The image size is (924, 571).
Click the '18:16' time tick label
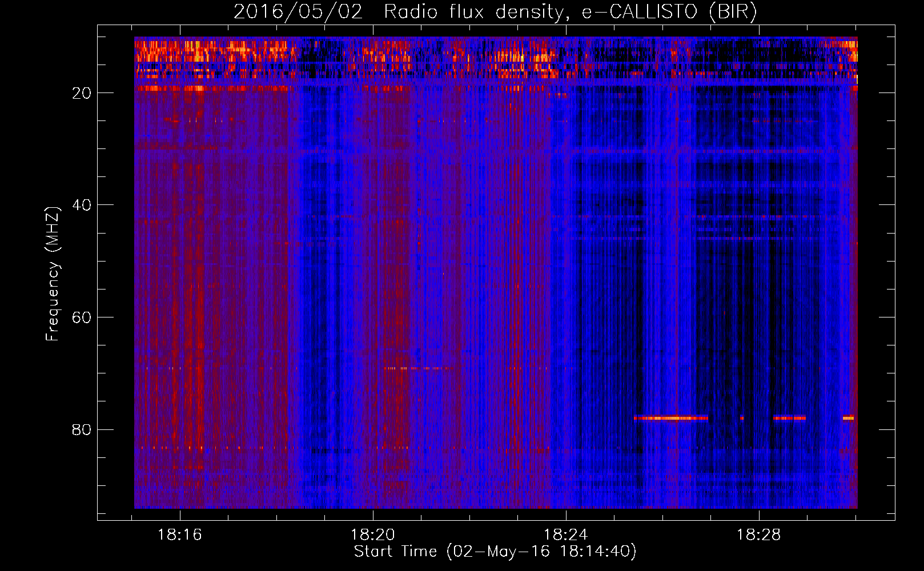click(x=180, y=535)
